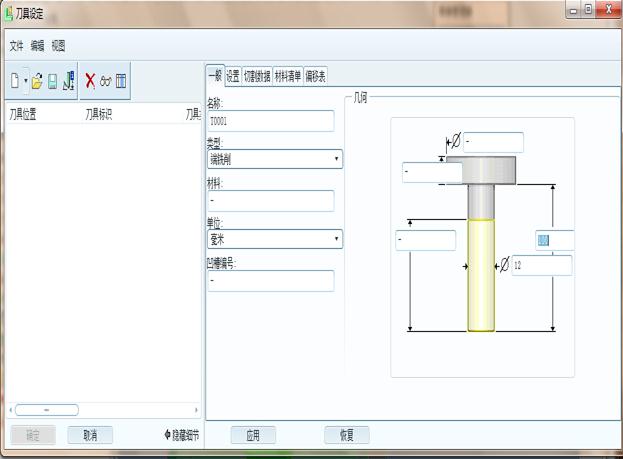Click the table columns setup icon
The height and width of the screenshot is (459, 623).
tap(121, 81)
